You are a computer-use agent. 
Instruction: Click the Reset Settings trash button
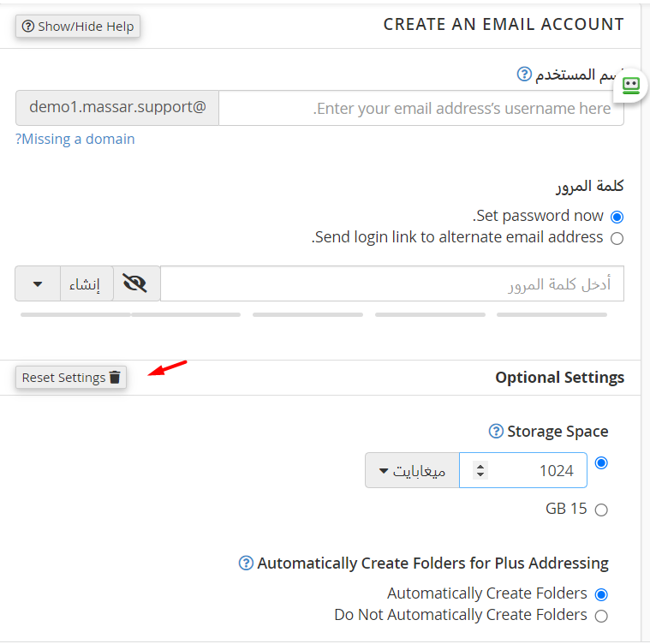[71, 378]
